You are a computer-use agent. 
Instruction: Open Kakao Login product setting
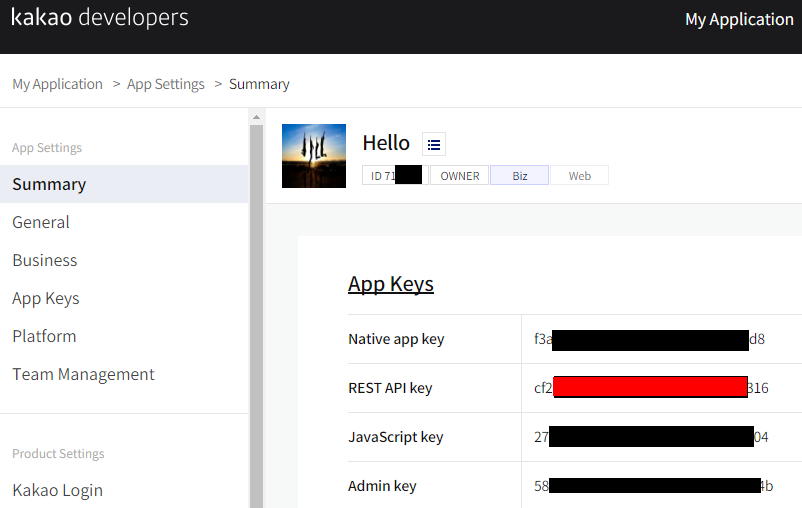tap(58, 490)
